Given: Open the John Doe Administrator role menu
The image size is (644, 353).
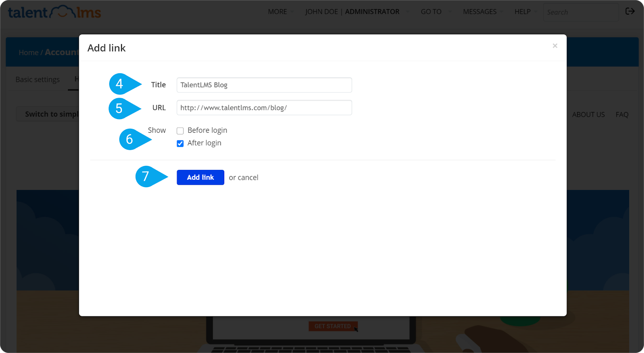Looking at the screenshot, I should click(x=357, y=12).
